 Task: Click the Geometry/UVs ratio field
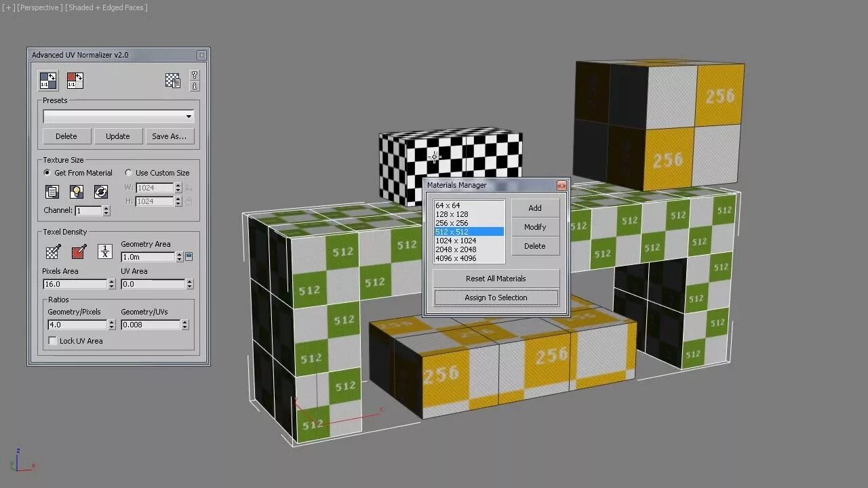pyautogui.click(x=151, y=325)
